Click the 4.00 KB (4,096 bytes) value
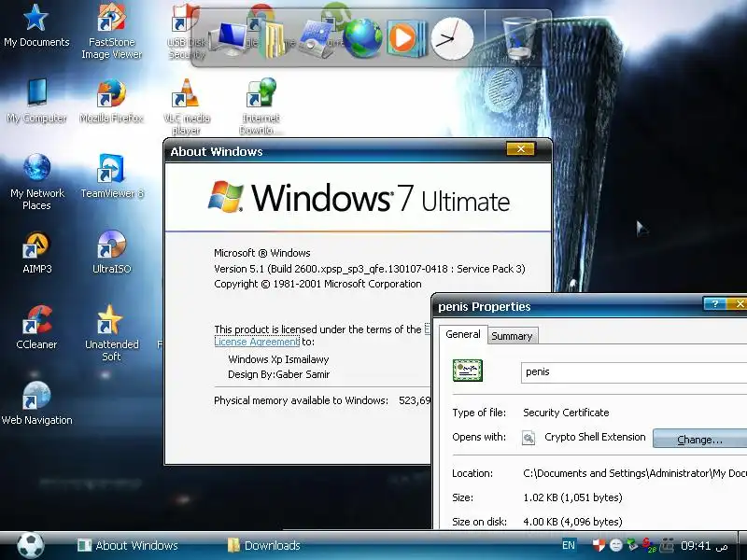 [x=572, y=522]
